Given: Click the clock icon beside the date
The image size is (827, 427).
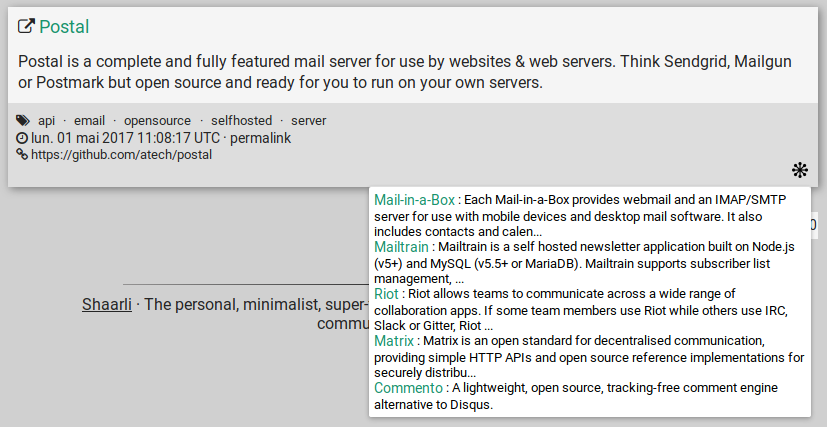Looking at the screenshot, I should coord(22,138).
